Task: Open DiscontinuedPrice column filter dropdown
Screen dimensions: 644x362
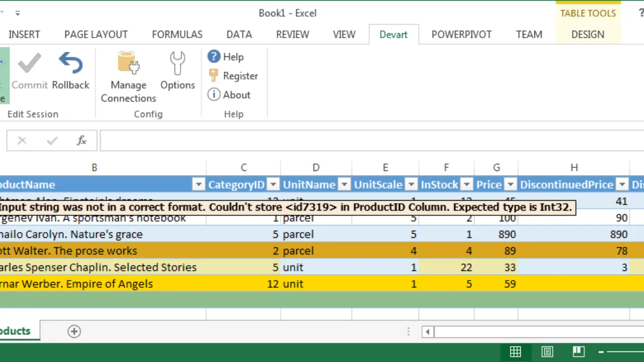Action: 622,185
